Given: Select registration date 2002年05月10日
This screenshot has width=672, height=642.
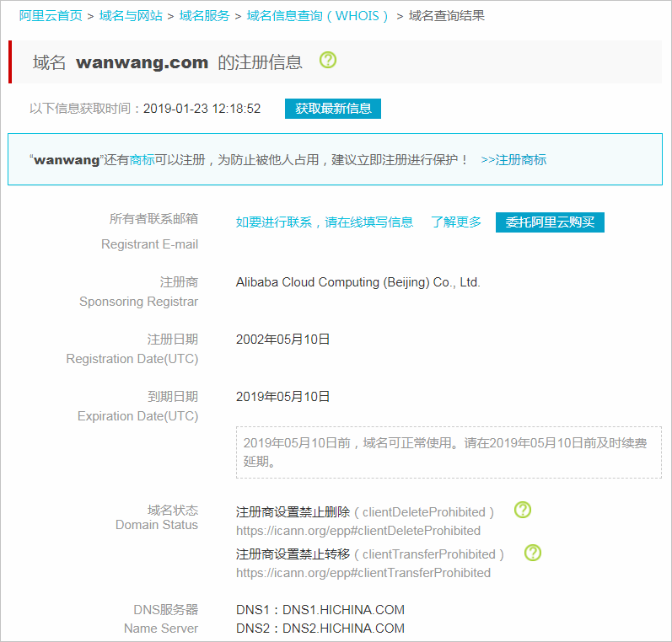Looking at the screenshot, I should [x=282, y=340].
